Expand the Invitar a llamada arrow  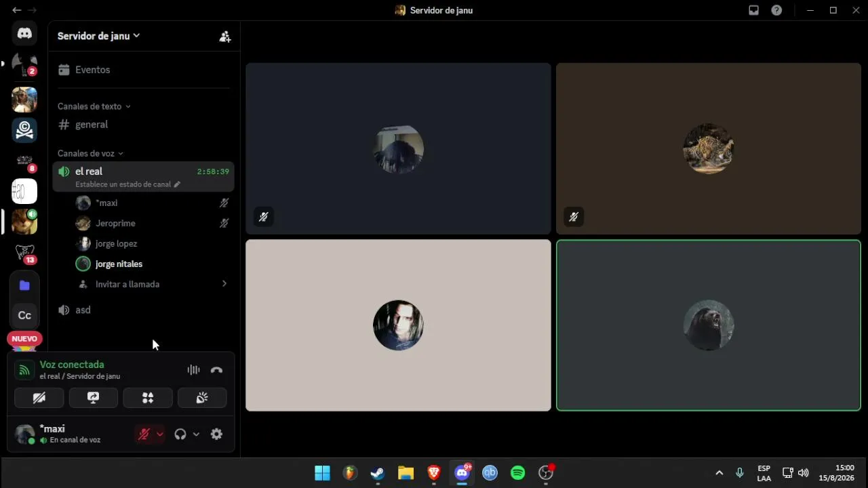(224, 284)
